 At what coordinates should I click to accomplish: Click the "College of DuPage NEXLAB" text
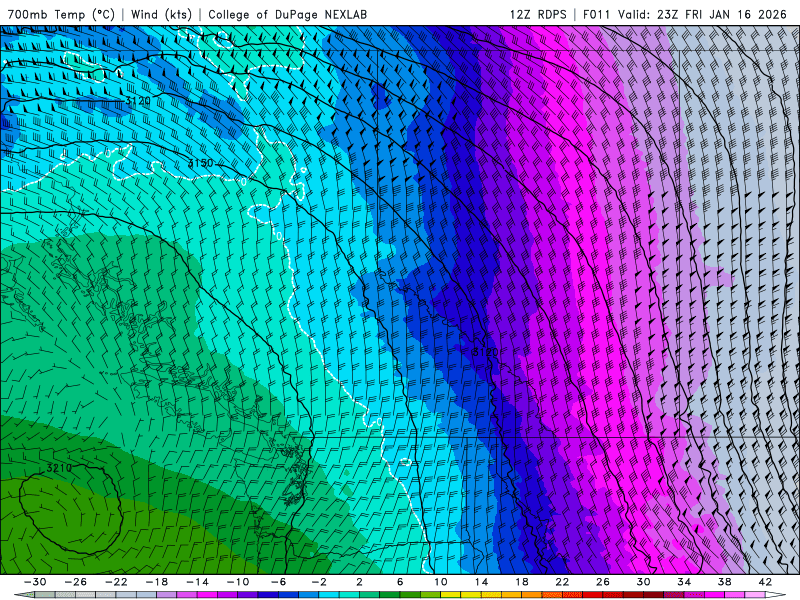point(287,14)
